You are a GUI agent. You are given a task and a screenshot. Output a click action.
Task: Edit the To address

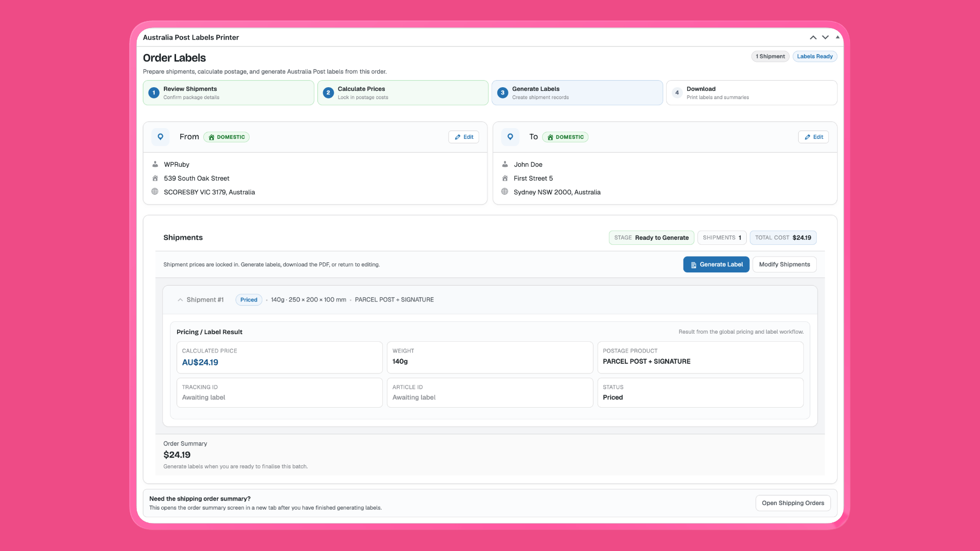[x=814, y=137]
